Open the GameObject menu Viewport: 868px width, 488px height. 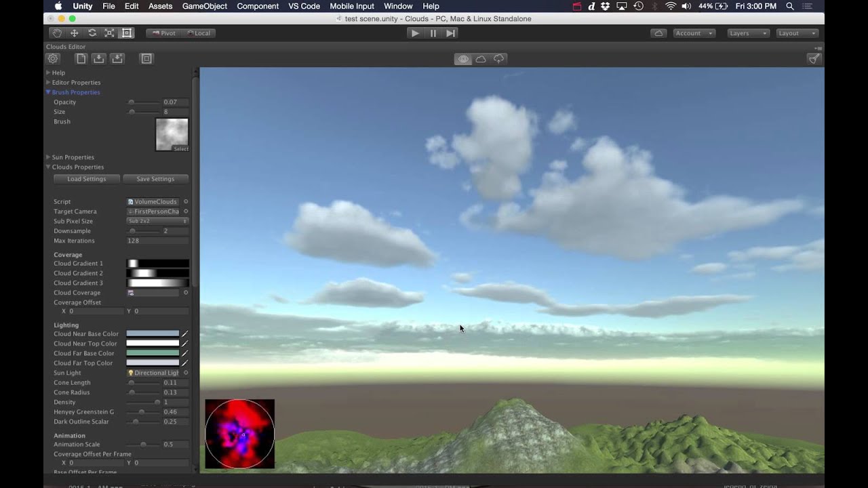tap(205, 6)
